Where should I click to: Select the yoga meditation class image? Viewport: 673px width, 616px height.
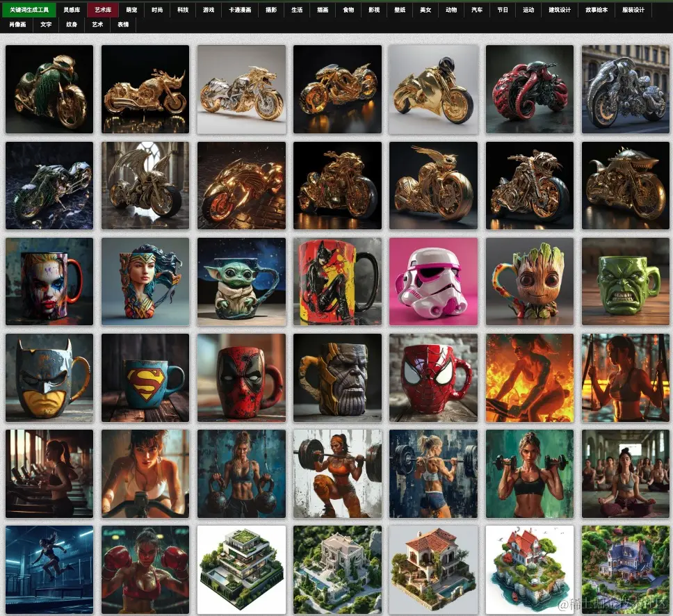(x=625, y=474)
